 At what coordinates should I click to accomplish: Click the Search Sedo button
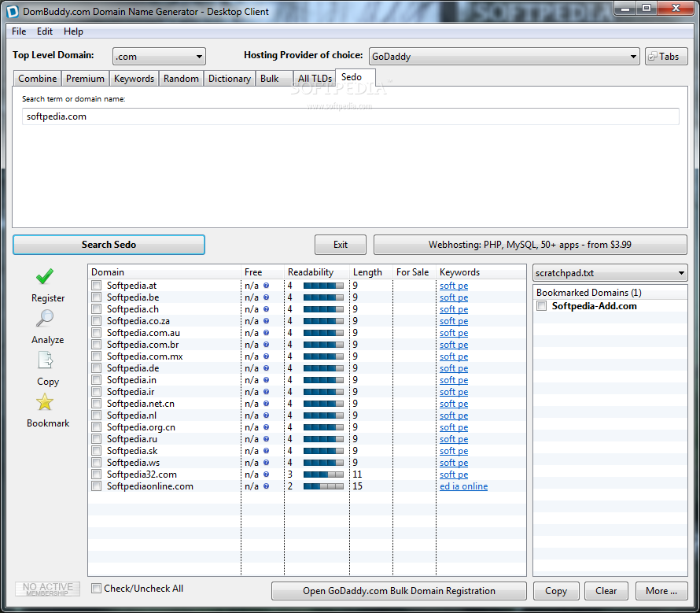[x=109, y=245]
